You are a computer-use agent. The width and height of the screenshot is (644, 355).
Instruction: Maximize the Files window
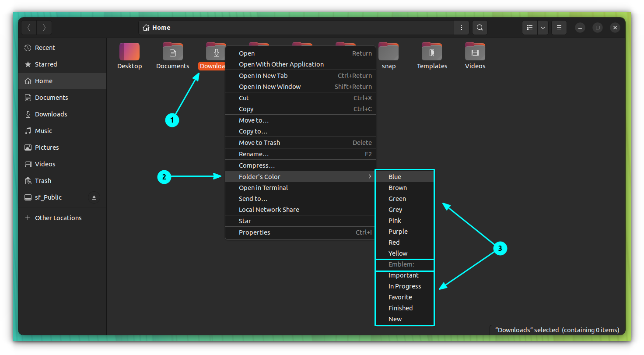598,28
